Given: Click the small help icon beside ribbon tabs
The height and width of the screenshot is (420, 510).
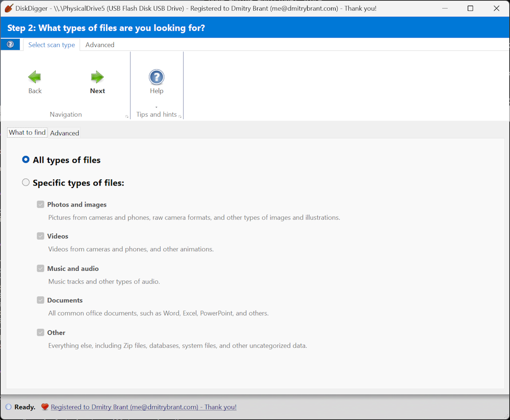Looking at the screenshot, I should tap(10, 44).
